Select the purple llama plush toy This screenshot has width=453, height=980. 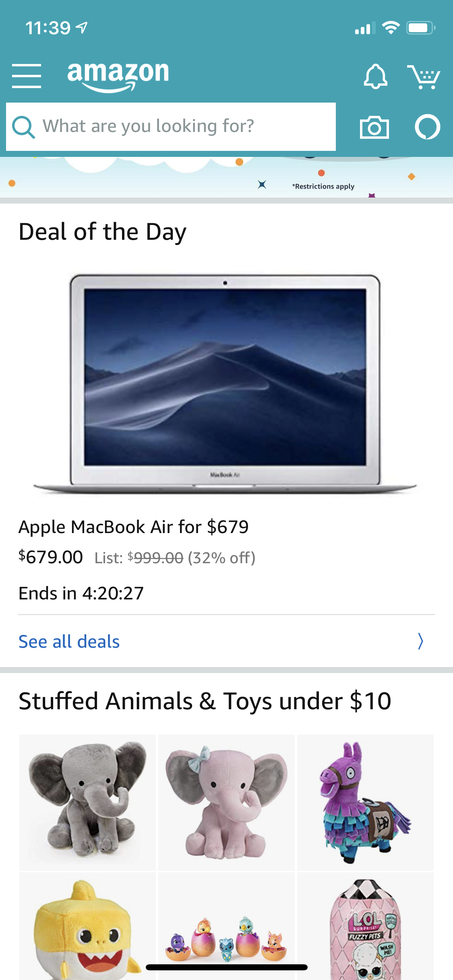(x=365, y=802)
